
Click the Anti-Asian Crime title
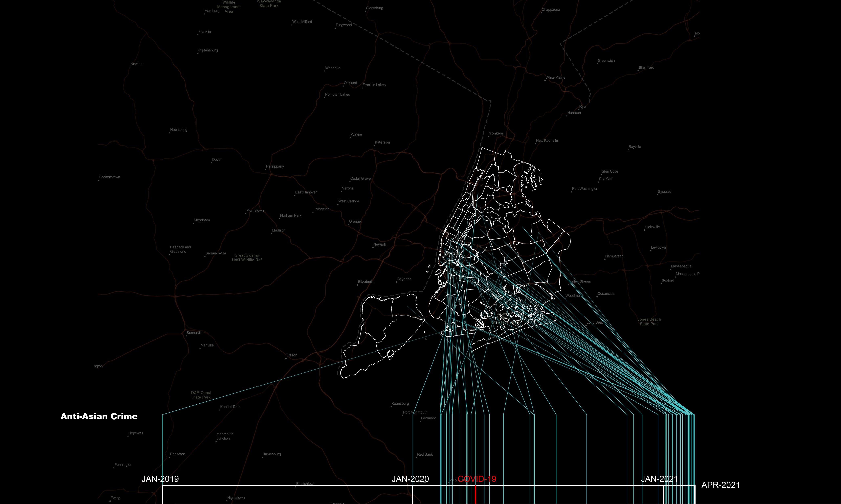pos(99,416)
